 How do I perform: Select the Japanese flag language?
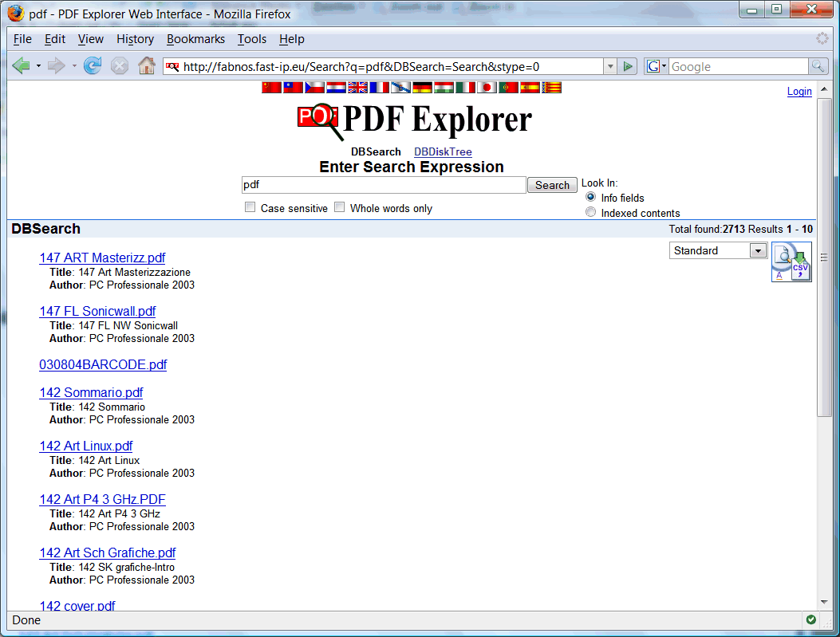487,88
